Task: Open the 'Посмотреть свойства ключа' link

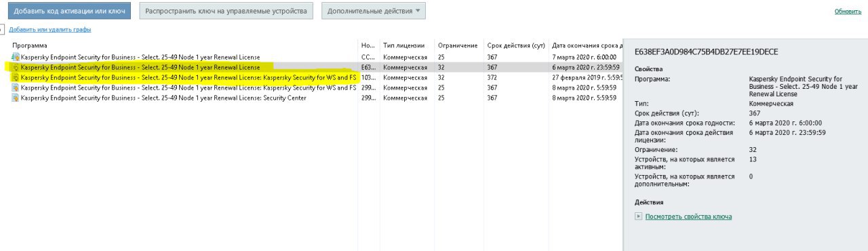Action: (x=688, y=217)
